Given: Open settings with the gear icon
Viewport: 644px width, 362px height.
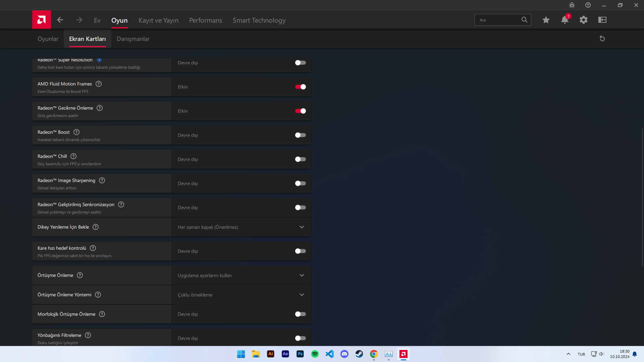Looking at the screenshot, I should (x=584, y=20).
